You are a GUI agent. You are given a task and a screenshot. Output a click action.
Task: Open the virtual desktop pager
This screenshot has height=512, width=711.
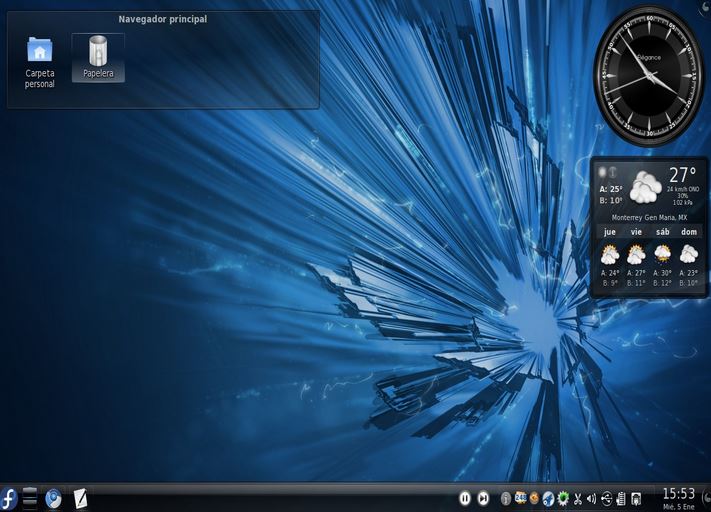[x=30, y=498]
